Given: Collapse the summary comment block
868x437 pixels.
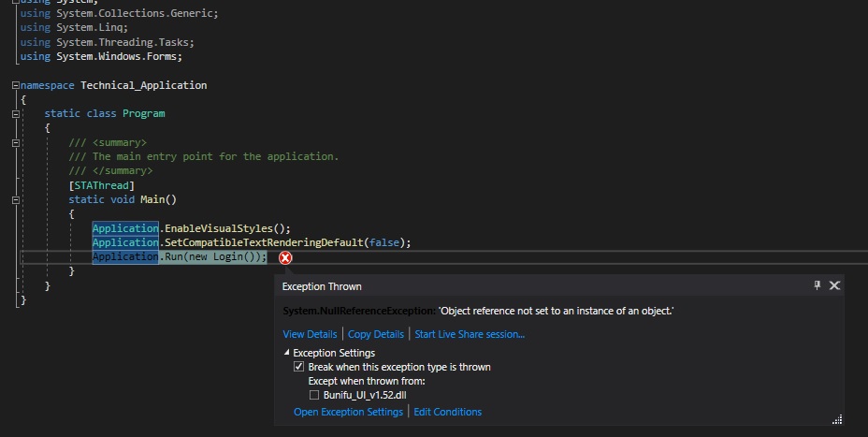Looking at the screenshot, I should 16,142.
